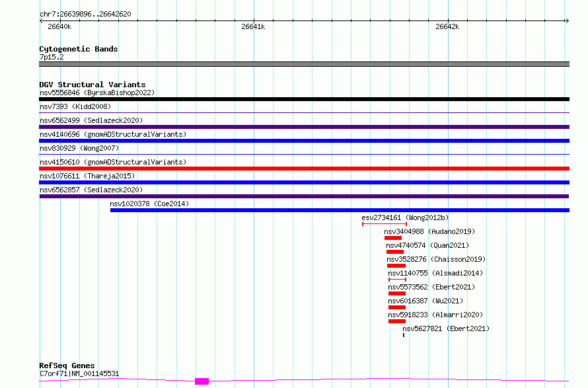Viewport: 588px width, 388px height.
Task: Click the red esv2734161 interval line
Action: (x=385, y=224)
